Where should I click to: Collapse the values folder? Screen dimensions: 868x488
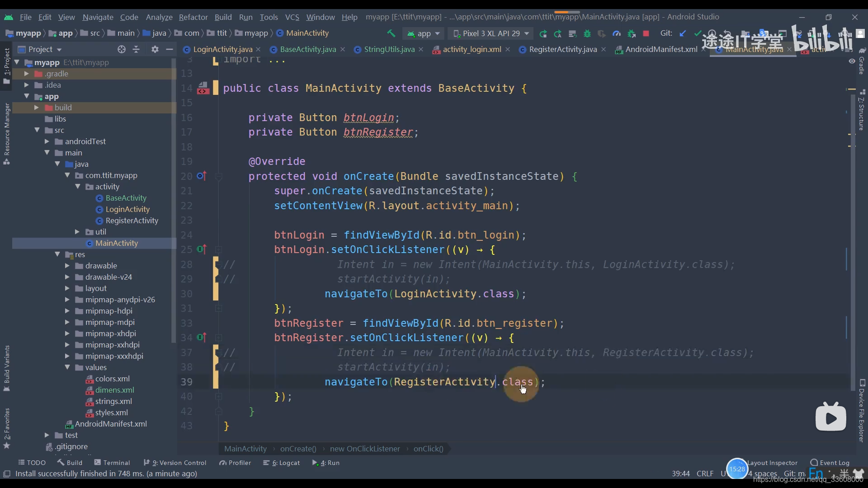click(x=67, y=367)
